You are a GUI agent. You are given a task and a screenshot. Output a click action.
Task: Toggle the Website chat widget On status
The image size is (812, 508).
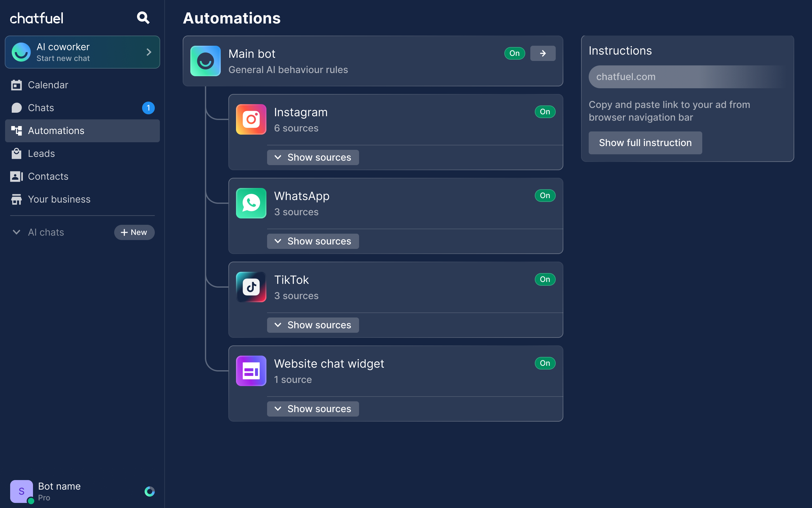(x=545, y=363)
